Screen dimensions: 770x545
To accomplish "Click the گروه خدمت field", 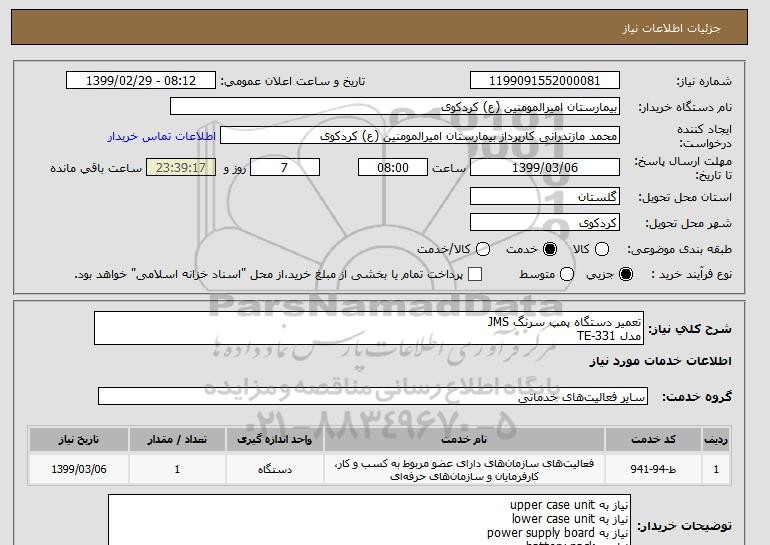I will [x=373, y=396].
